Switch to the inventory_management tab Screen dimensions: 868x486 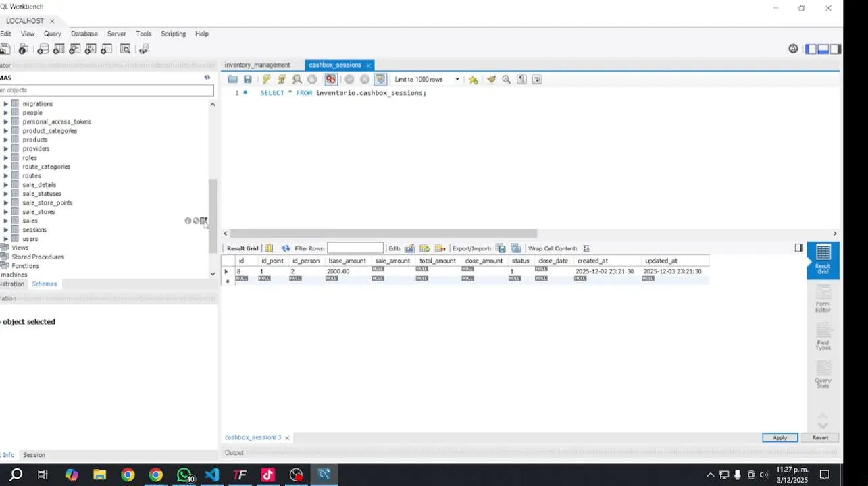pos(257,65)
